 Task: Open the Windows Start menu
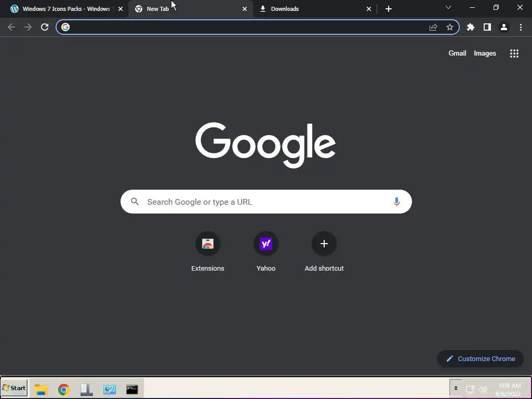point(14,388)
